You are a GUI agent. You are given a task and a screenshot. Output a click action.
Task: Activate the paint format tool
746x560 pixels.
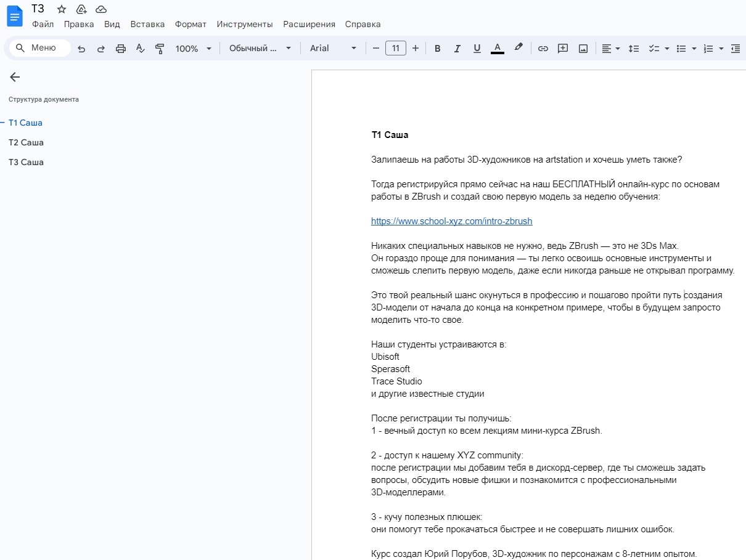pos(160,49)
